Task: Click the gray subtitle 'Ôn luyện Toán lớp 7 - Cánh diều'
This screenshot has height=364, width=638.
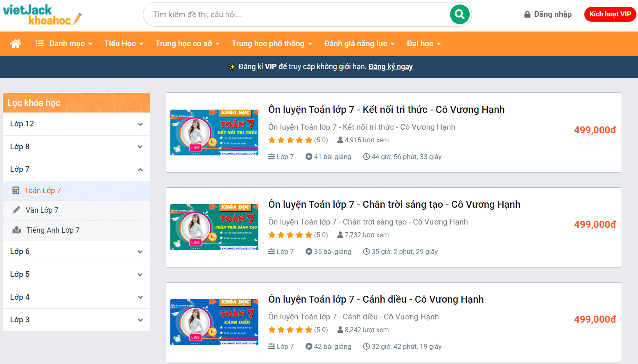Action: (x=353, y=317)
